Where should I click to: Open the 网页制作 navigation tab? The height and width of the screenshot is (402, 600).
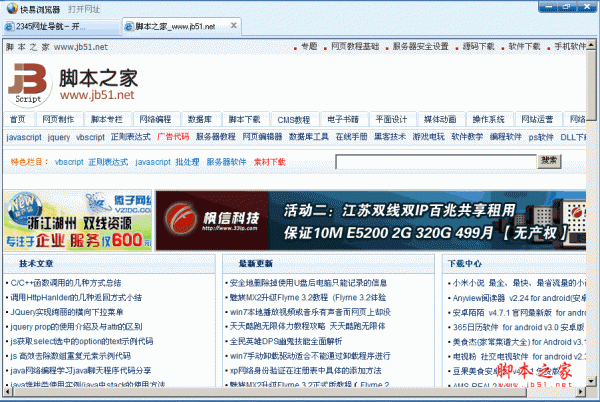58,119
